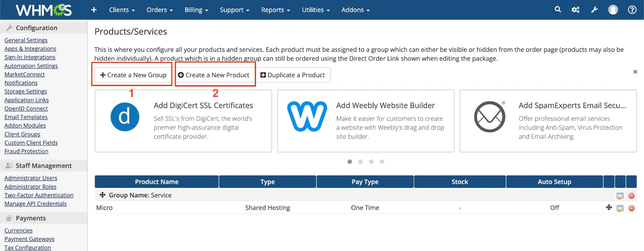Screen dimensions: 644x251
Task: Open Storage Settings link
Action: pos(25,91)
